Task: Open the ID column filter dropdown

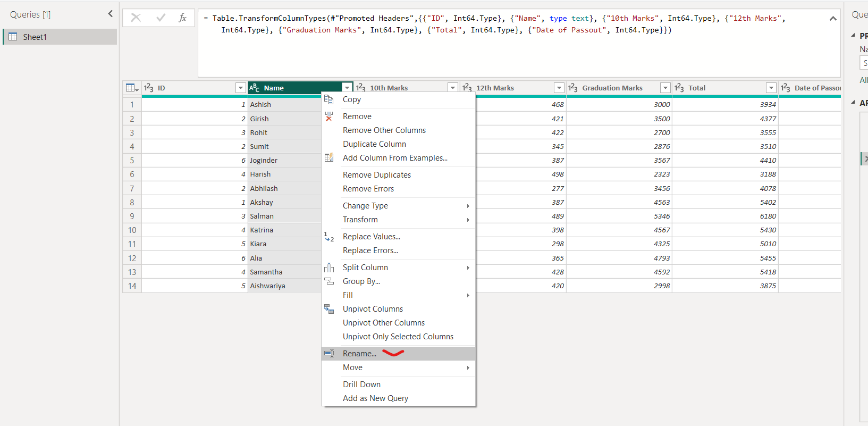Action: coord(240,88)
